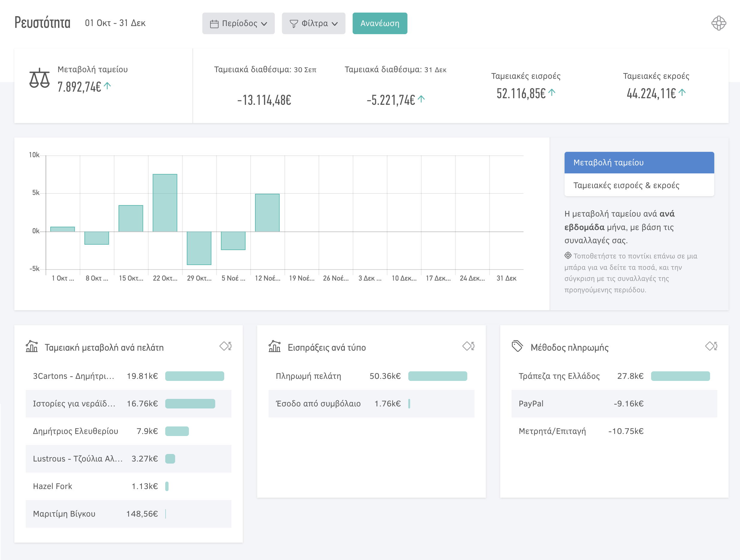The height and width of the screenshot is (560, 740).
Task: Click the 44.224,11€ outflows value
Action: pos(651,93)
